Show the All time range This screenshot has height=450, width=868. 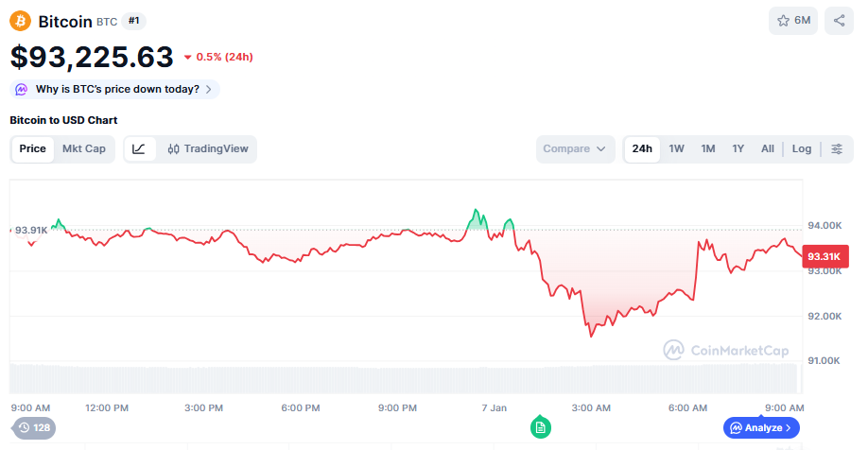point(768,148)
